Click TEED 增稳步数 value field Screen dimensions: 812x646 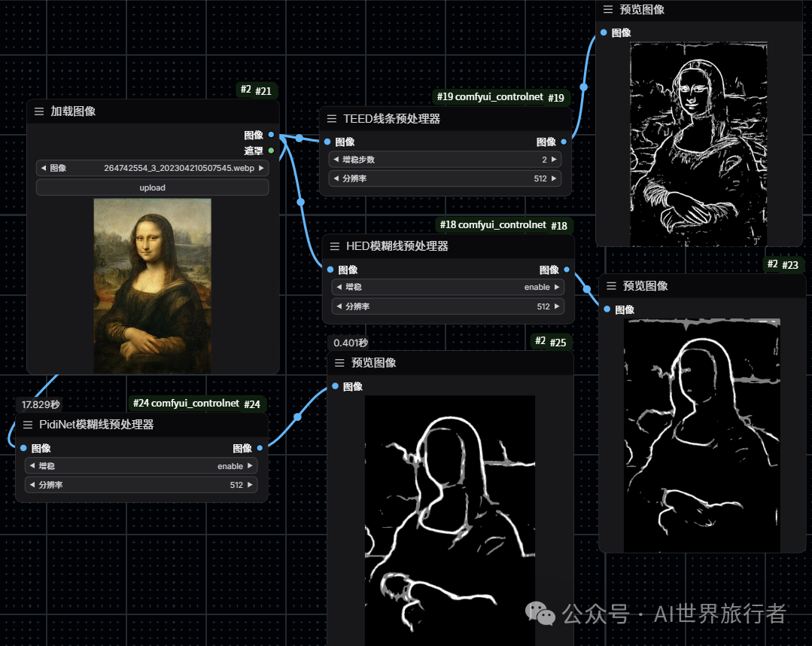pyautogui.click(x=445, y=159)
